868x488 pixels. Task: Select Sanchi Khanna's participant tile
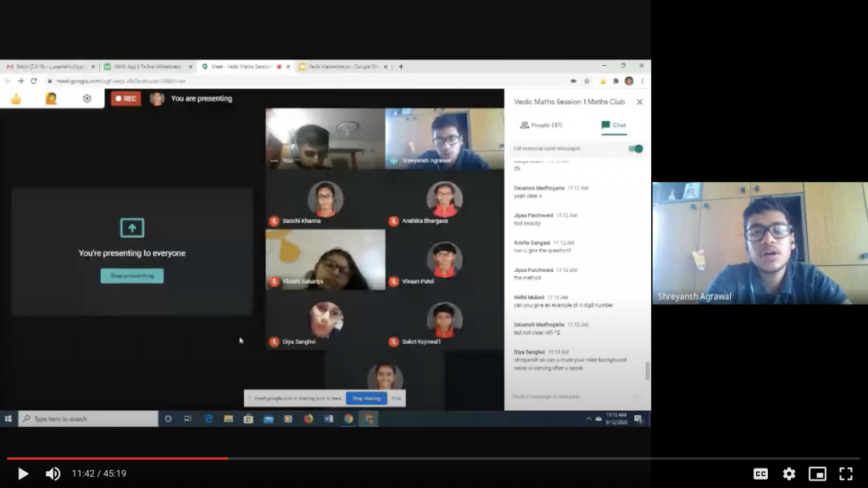coord(325,199)
